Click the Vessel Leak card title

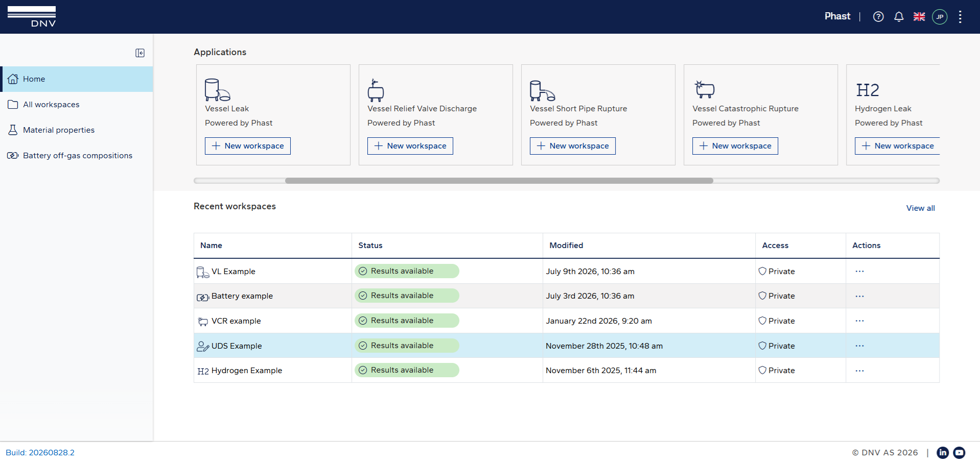click(x=227, y=109)
